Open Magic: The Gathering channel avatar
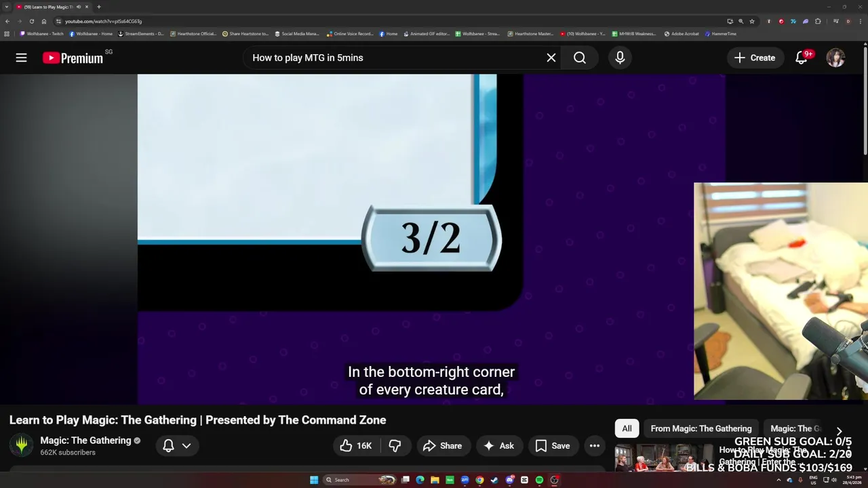The image size is (868, 488). pyautogui.click(x=22, y=445)
